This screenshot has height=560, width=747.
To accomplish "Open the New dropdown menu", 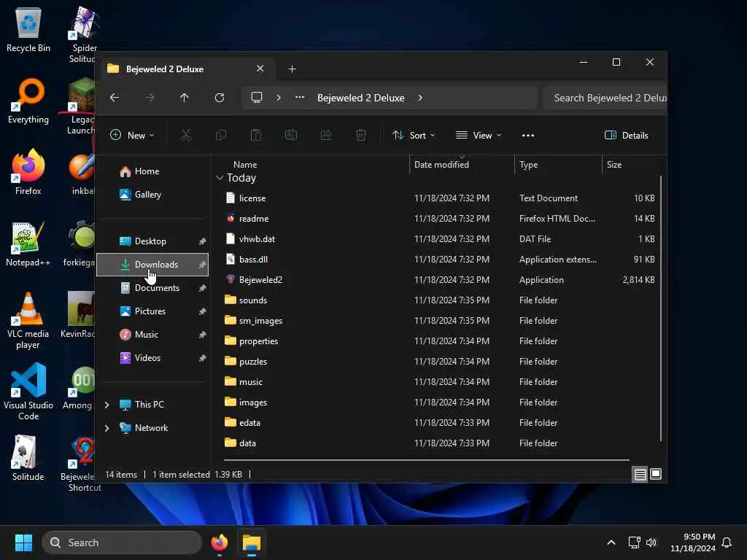I will pos(132,135).
